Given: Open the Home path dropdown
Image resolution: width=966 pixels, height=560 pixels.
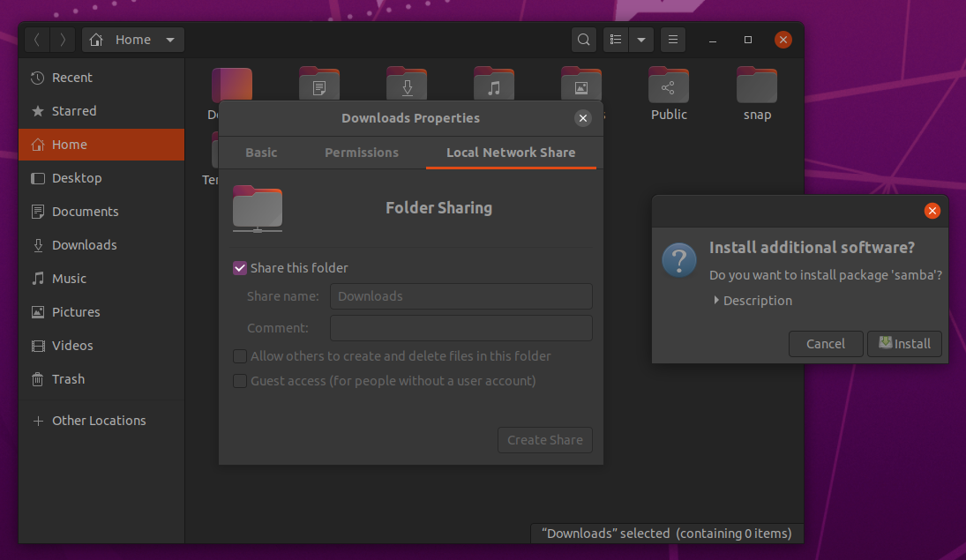Looking at the screenshot, I should (169, 40).
